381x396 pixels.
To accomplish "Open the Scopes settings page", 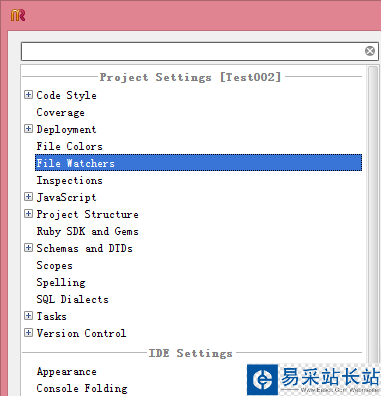I will [54, 265].
